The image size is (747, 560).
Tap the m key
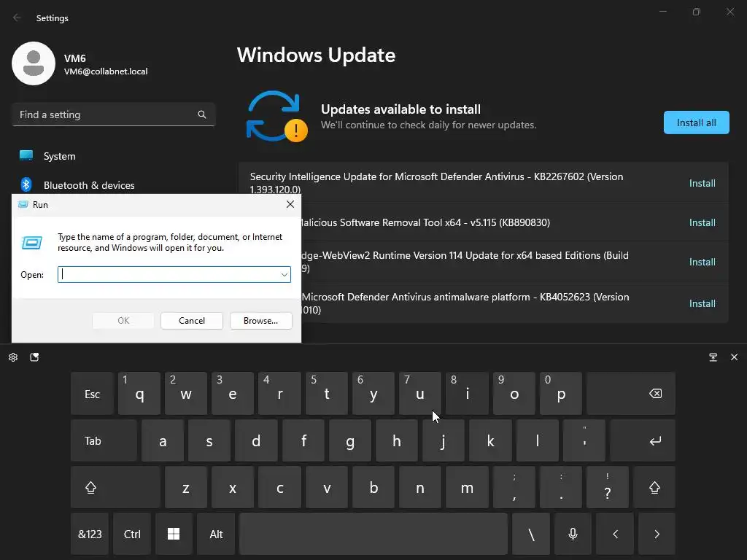pos(467,488)
